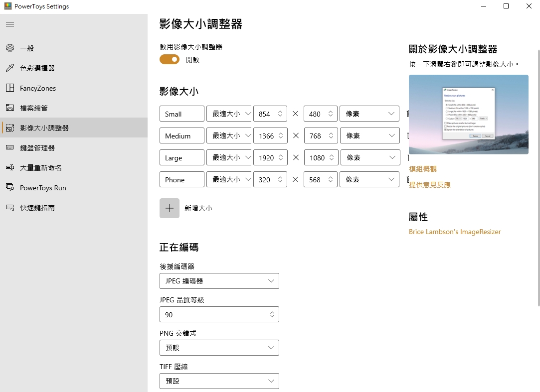Select 影像大小調整器 in the sidebar
The height and width of the screenshot is (392, 540).
(44, 128)
